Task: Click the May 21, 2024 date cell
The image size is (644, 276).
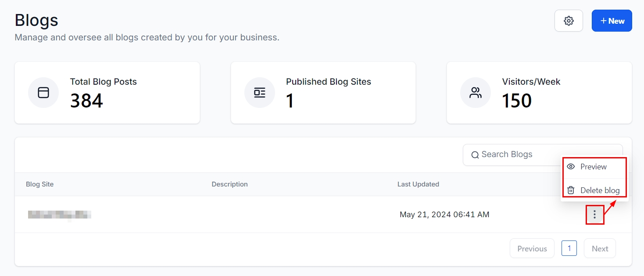Action: [x=444, y=215]
